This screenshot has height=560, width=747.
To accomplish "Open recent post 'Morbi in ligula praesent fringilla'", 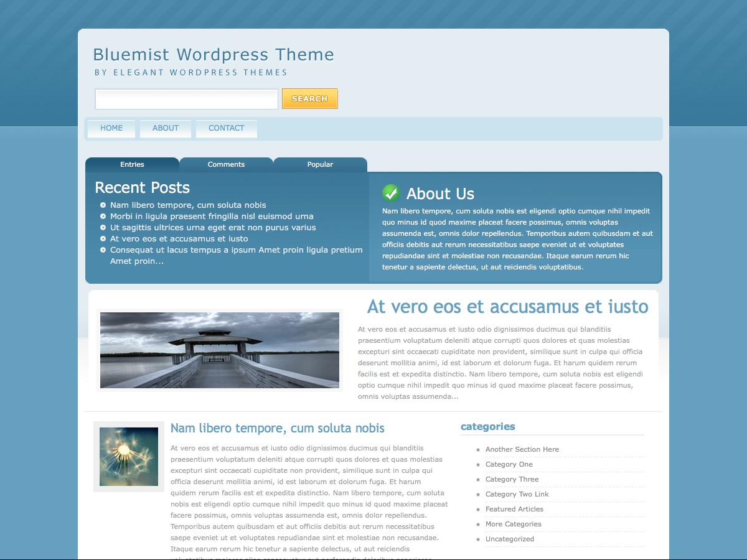I will 212,217.
